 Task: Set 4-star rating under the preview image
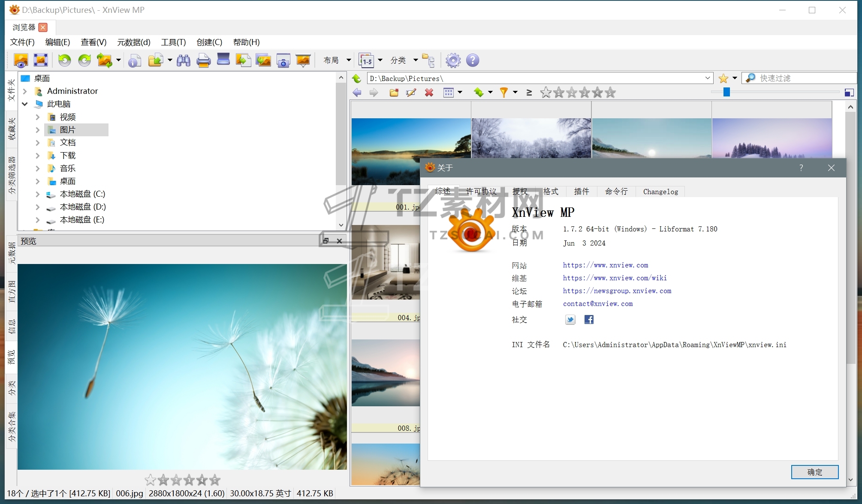tap(202, 480)
